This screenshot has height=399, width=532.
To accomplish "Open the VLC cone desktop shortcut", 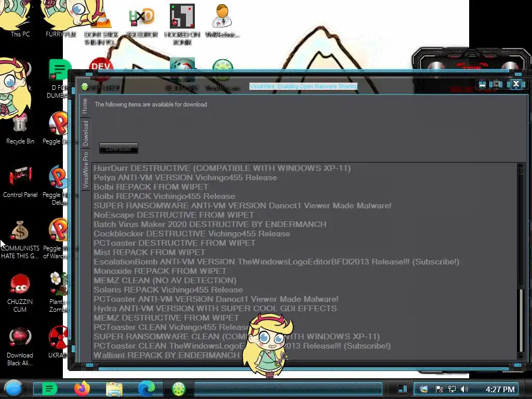I will (x=101, y=24).
